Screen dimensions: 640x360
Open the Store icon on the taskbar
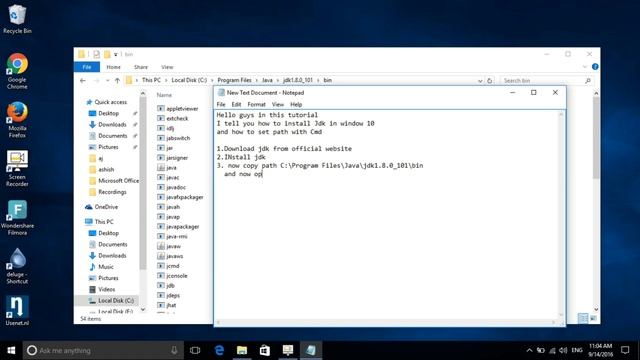click(x=265, y=350)
